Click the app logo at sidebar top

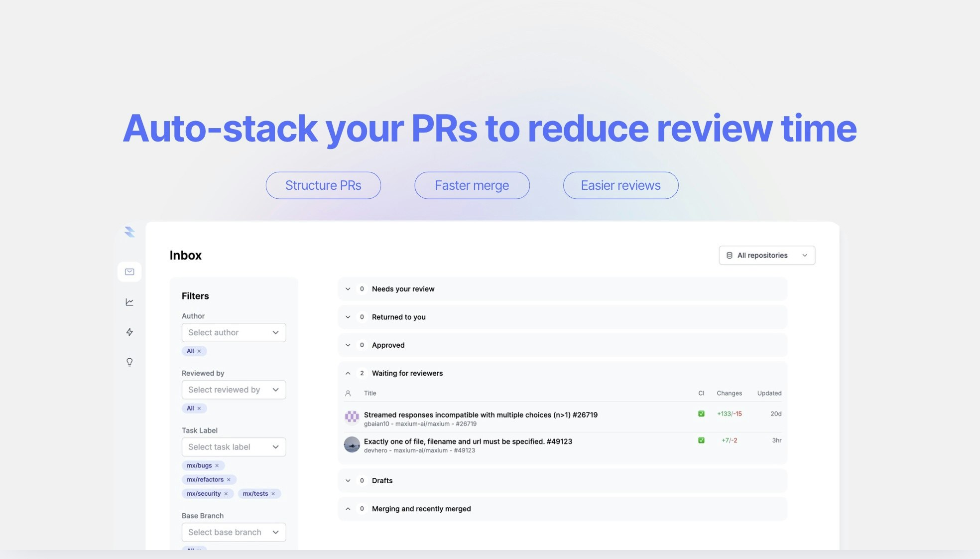[129, 232]
